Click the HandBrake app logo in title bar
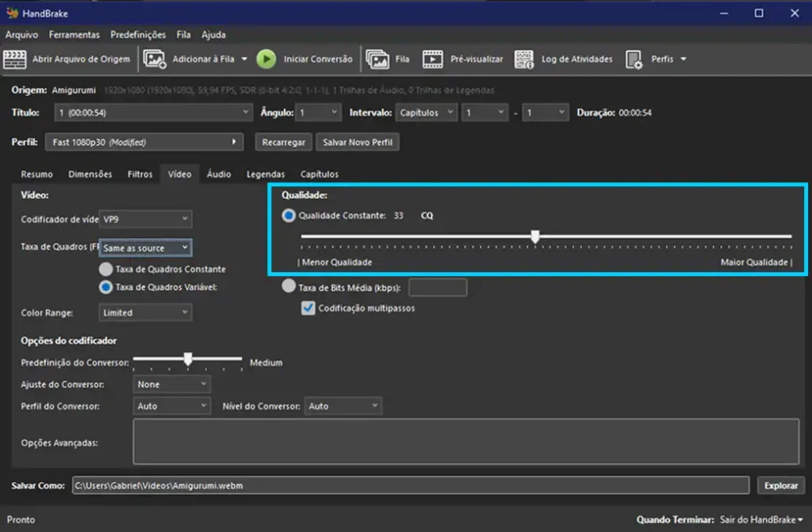Viewport: 812px width, 532px height. [12, 13]
